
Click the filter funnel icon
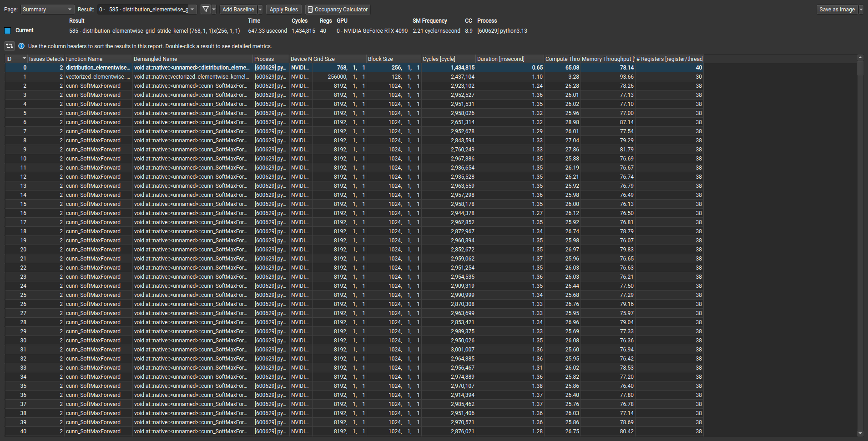pyautogui.click(x=205, y=9)
